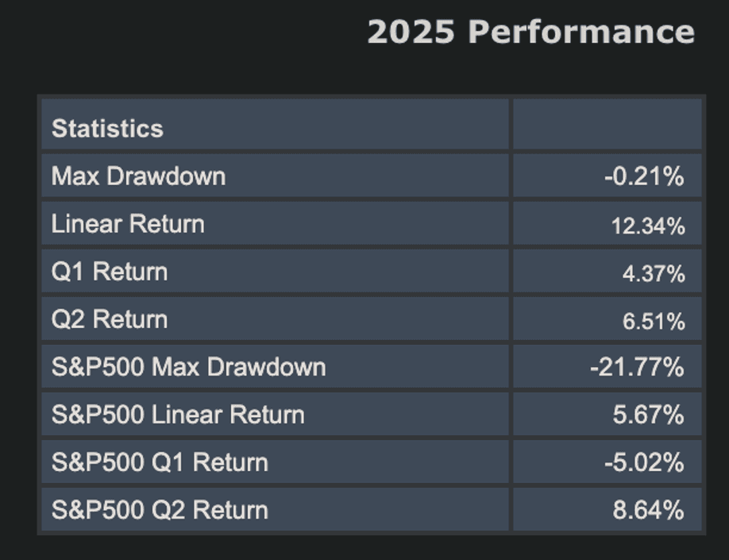Click the 4.37% return value
This screenshot has height=560, width=729.
point(653,274)
